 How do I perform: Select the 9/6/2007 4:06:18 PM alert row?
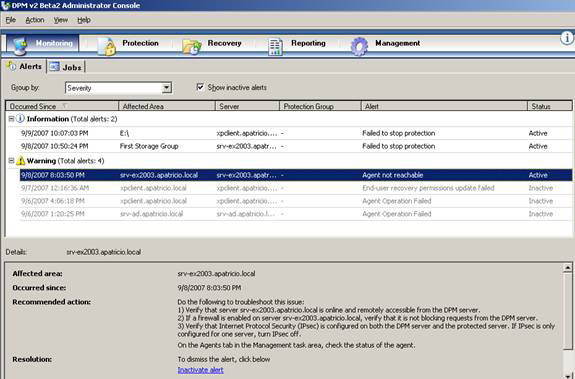(296, 201)
